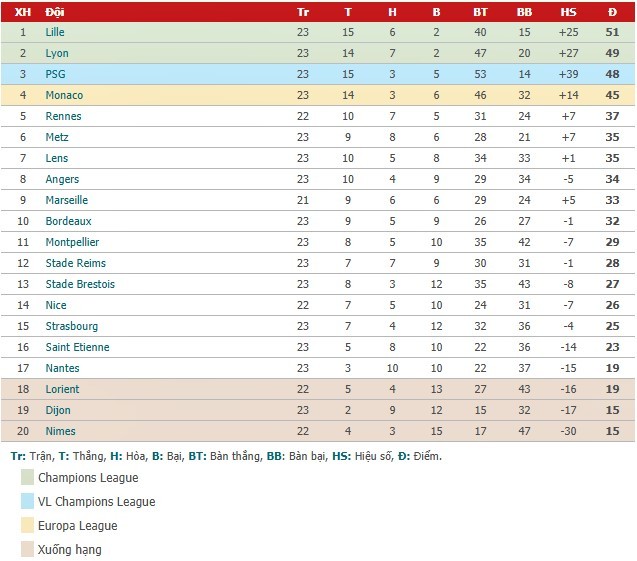Click the Champions League green swatch
Image resolution: width=637 pixels, height=561 pixels.
click(27, 477)
